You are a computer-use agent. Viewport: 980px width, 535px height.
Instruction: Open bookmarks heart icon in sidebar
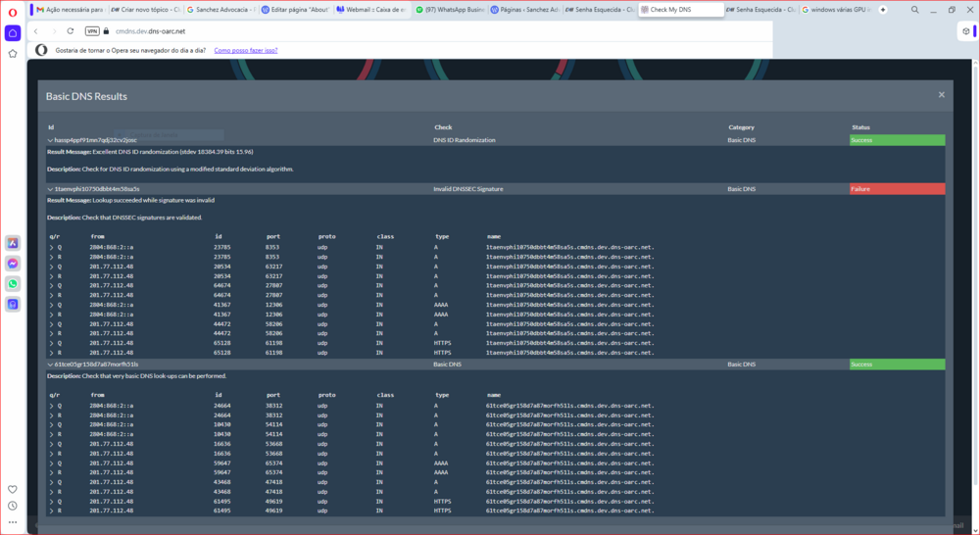[13, 488]
